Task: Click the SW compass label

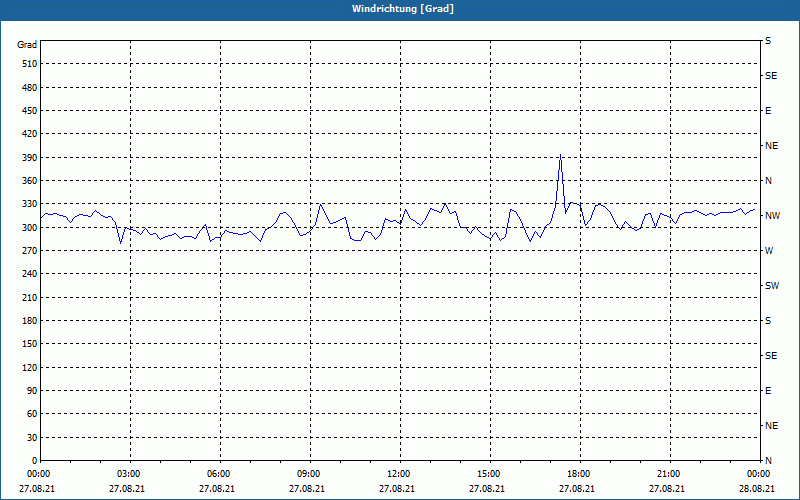Action: pyautogui.click(x=772, y=286)
